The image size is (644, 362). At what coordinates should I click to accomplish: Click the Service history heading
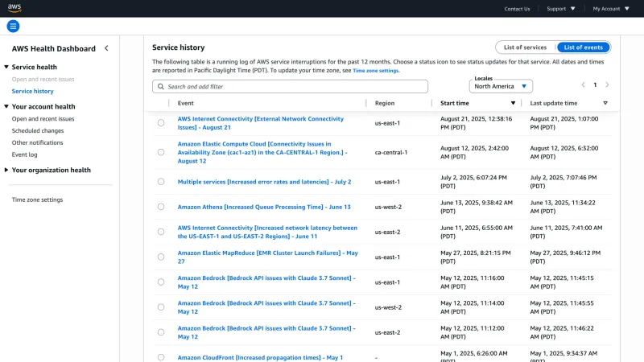click(178, 47)
